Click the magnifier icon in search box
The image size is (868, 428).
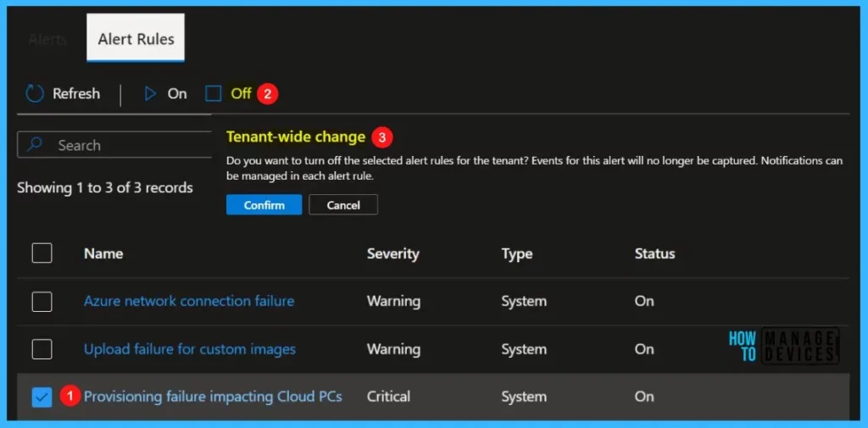coord(35,145)
